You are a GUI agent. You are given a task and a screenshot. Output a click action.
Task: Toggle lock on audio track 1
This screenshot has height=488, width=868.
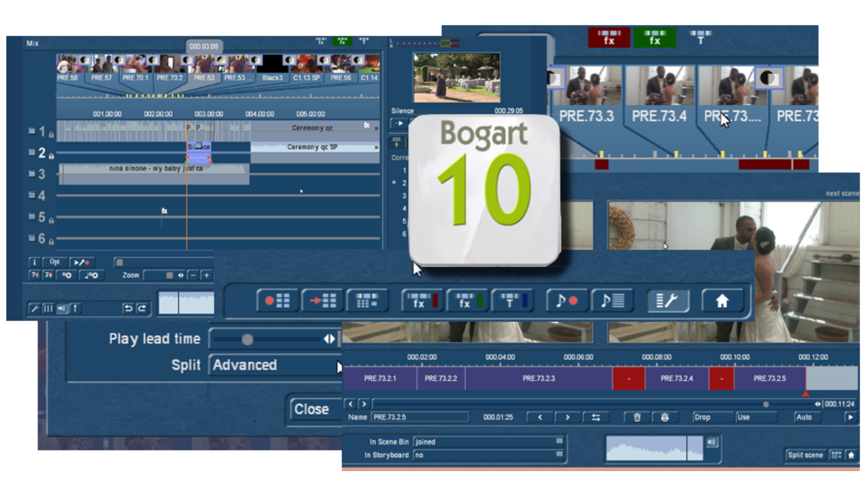pyautogui.click(x=51, y=135)
